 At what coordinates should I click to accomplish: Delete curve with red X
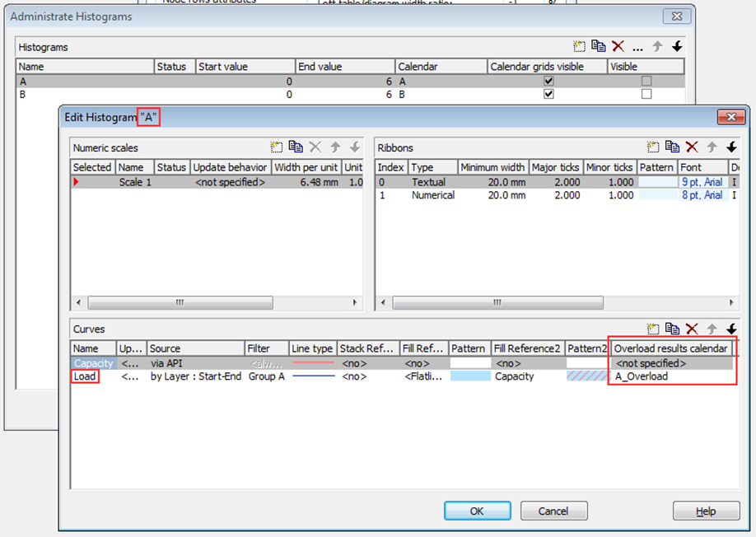point(692,329)
